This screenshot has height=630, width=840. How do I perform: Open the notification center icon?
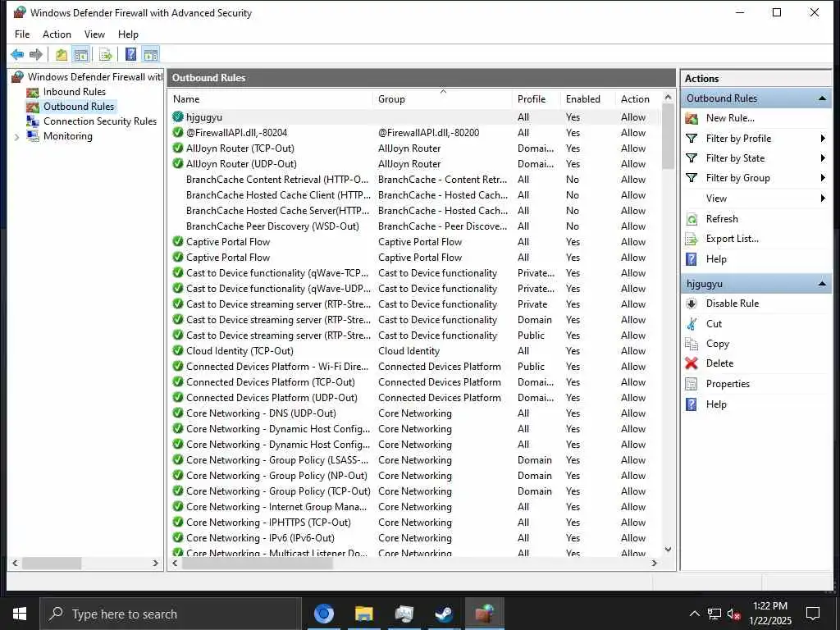(813, 614)
